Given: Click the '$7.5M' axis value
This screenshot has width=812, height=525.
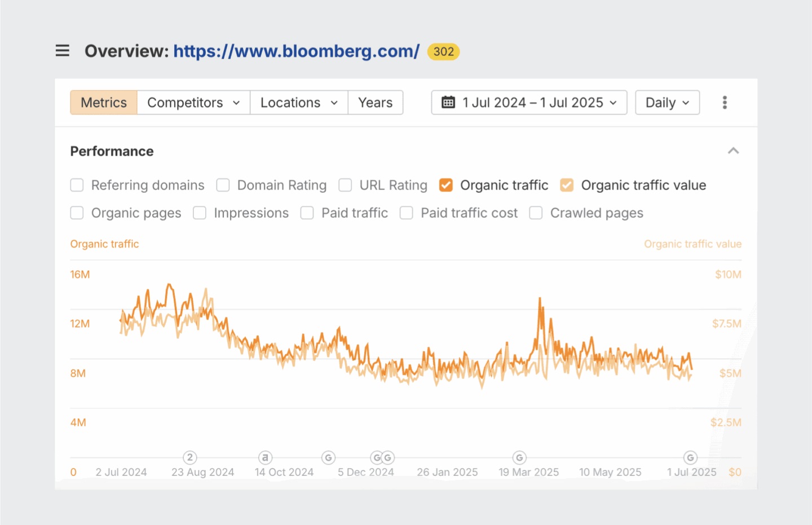Looking at the screenshot, I should click(x=727, y=324).
